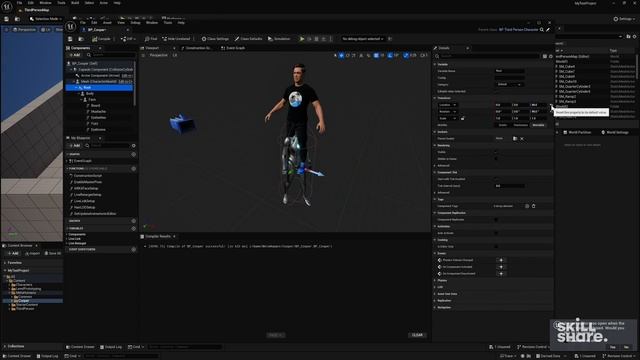Toggle the scale lock icon
Image resolution: width=640 pixels, height=360 pixels.
(462, 118)
